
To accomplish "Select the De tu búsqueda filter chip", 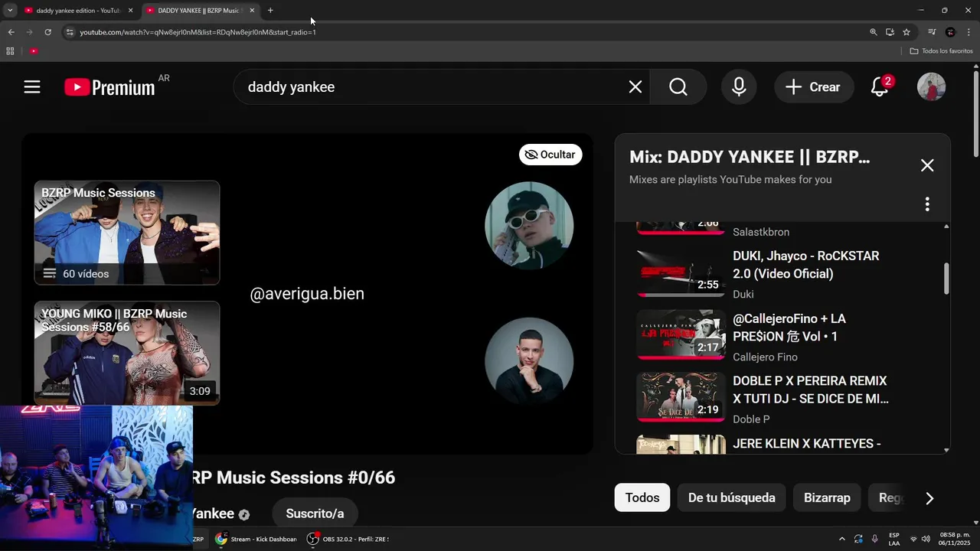I will (x=732, y=497).
